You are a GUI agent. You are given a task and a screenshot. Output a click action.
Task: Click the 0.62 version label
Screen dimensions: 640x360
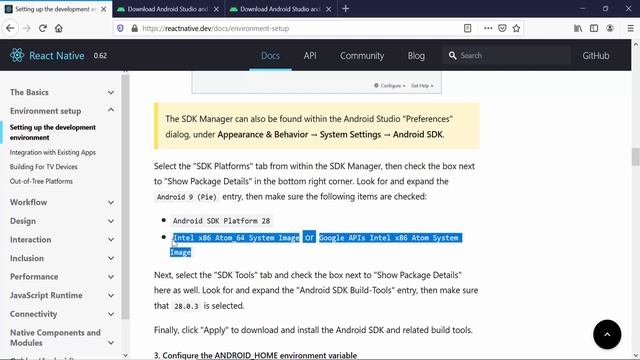(x=100, y=56)
